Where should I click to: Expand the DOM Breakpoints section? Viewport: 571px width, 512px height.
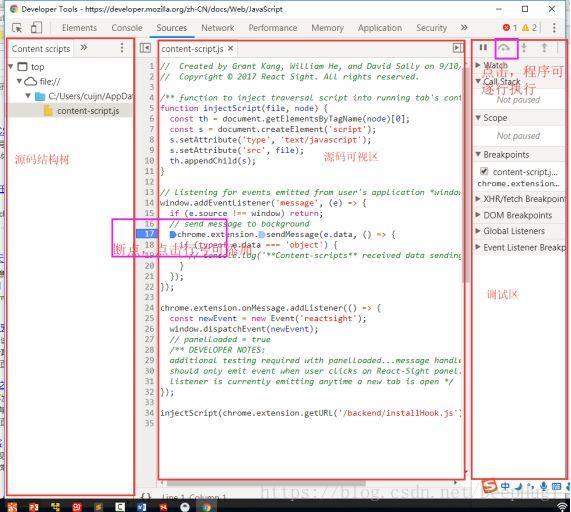[479, 215]
